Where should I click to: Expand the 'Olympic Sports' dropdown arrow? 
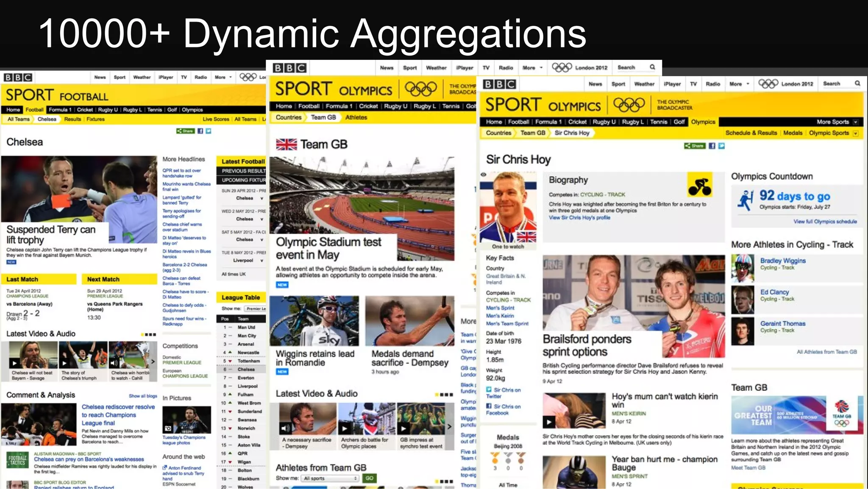(x=855, y=133)
